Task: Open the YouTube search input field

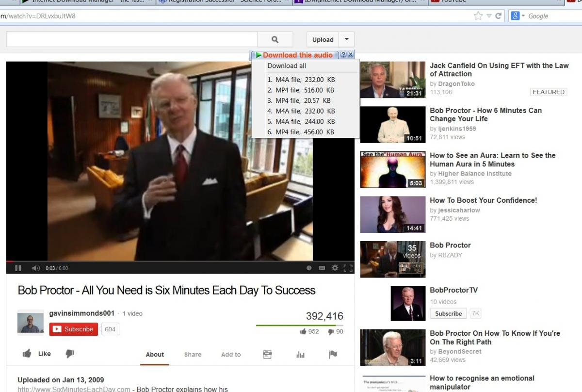Action: point(131,40)
